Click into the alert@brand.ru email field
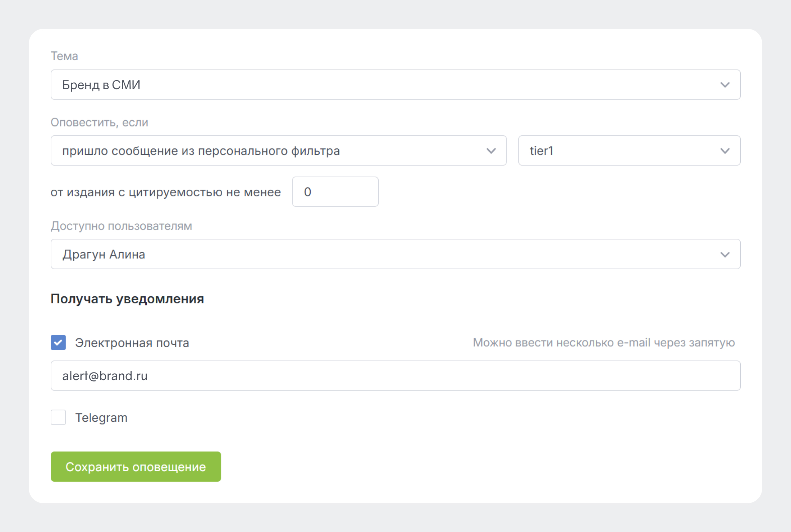 pos(395,376)
